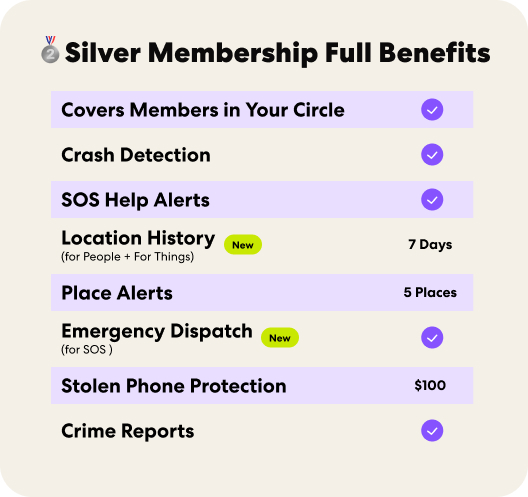Click the $100 protection amount
Screen dimensions: 528x497
click(430, 385)
